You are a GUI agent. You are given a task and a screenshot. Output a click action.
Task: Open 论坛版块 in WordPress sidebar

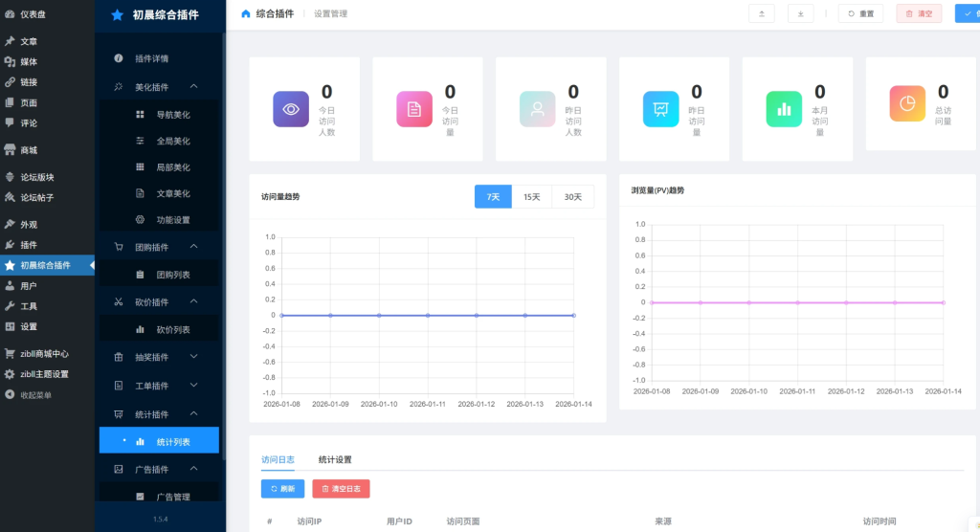[47, 177]
